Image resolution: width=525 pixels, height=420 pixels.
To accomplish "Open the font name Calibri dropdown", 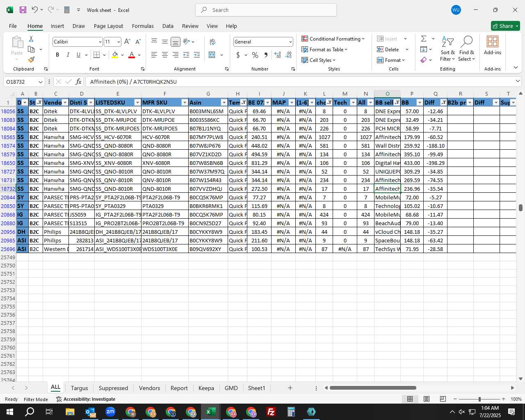I will pyautogui.click(x=100, y=42).
